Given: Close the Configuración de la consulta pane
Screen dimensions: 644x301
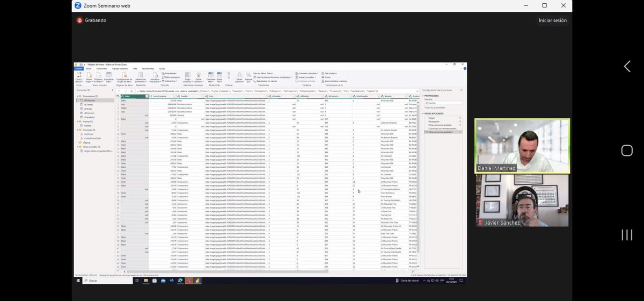Looking at the screenshot, I should pyautogui.click(x=462, y=90).
